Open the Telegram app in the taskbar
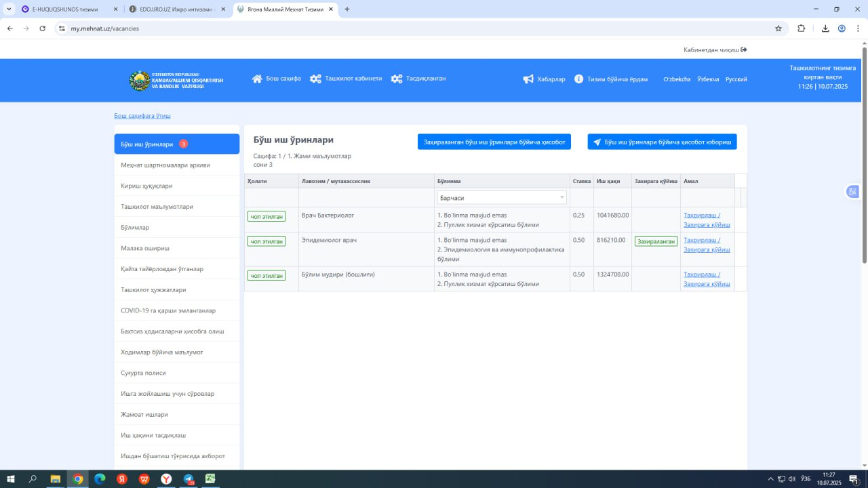Viewport: 868px width, 488px height. [188, 479]
